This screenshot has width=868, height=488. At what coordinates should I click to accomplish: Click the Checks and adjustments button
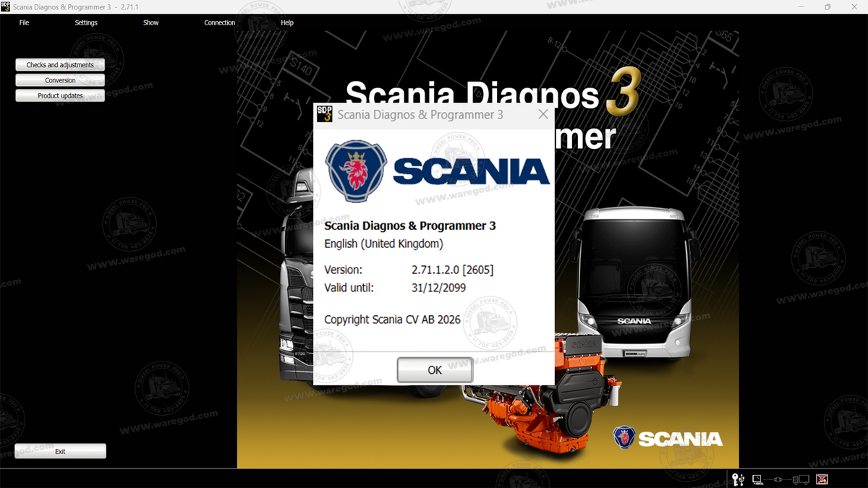60,65
